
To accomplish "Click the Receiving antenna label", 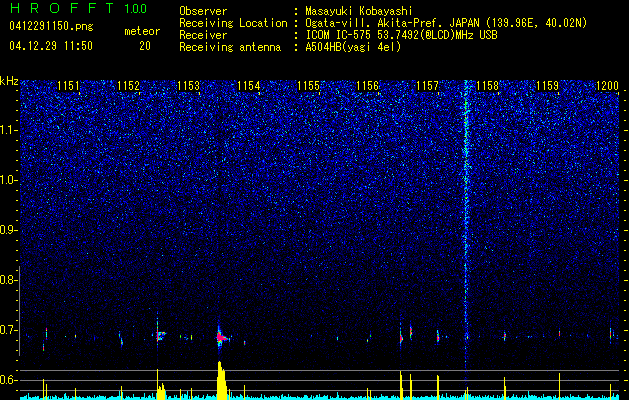I will pos(230,47).
